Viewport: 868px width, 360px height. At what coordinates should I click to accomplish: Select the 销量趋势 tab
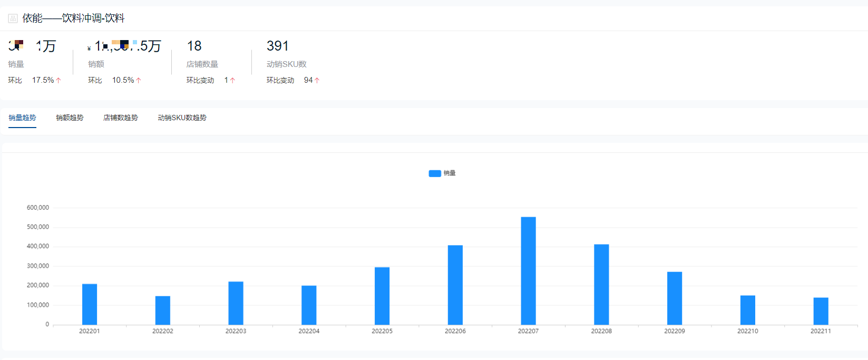tap(22, 118)
